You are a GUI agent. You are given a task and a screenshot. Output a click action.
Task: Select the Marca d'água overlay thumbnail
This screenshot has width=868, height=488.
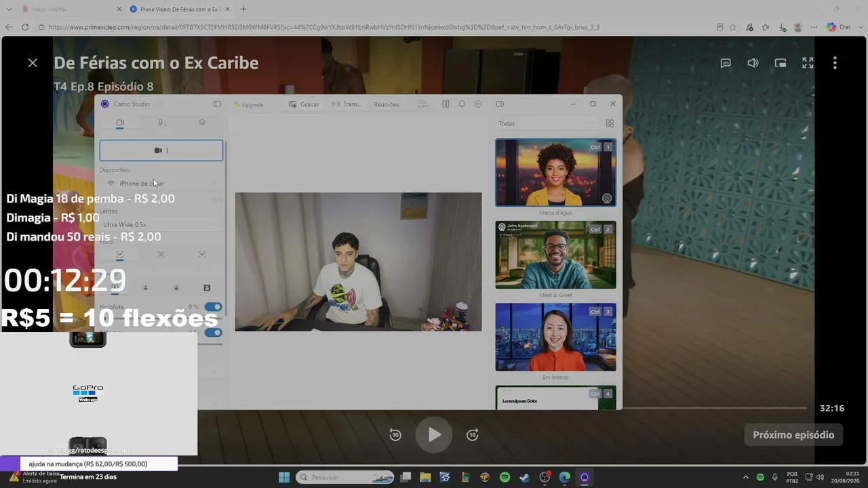[555, 173]
